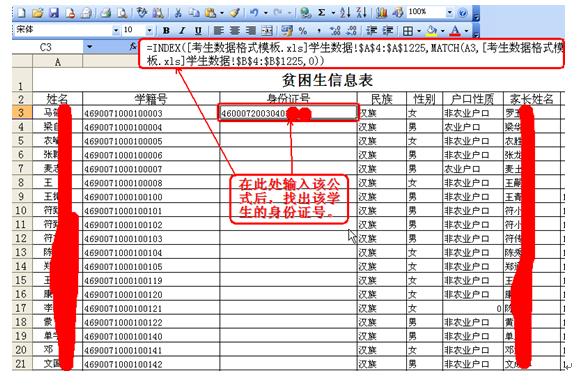Screen dimensions: 582x385
Task: Select row 21 header
Action: pos(22,363)
